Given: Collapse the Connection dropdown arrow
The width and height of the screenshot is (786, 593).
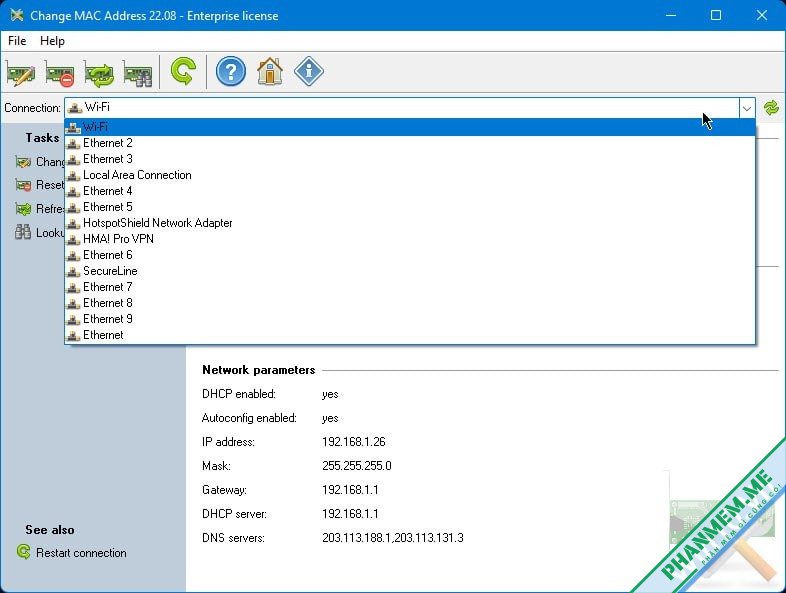Looking at the screenshot, I should coord(747,108).
